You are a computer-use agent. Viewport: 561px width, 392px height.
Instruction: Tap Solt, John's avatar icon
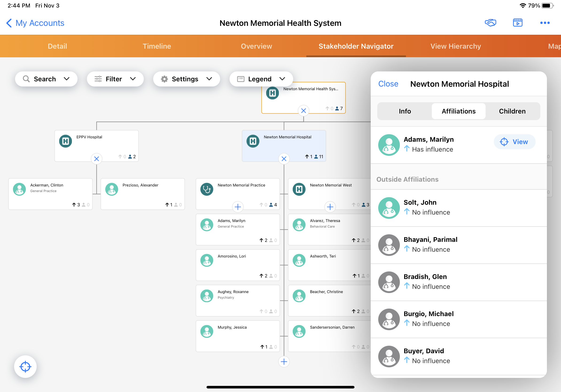pos(389,208)
